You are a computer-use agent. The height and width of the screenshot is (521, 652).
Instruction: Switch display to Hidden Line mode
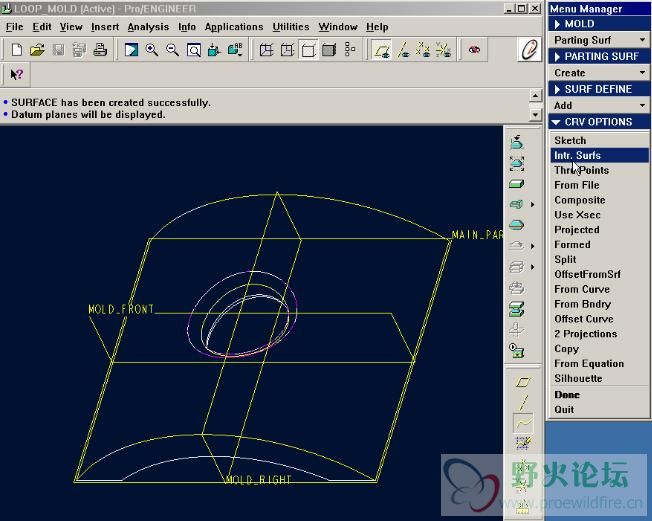(x=287, y=50)
